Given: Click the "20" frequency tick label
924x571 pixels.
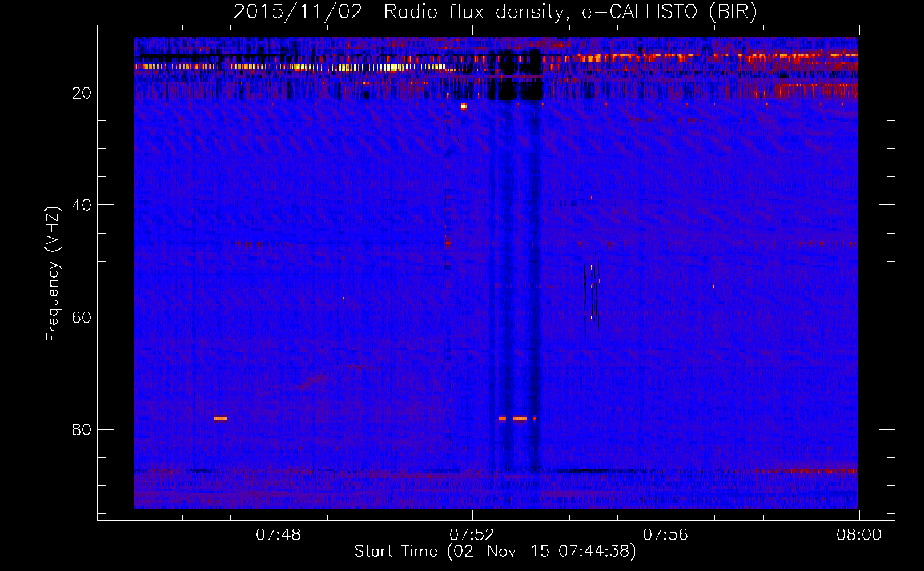Looking at the screenshot, I should coord(82,93).
